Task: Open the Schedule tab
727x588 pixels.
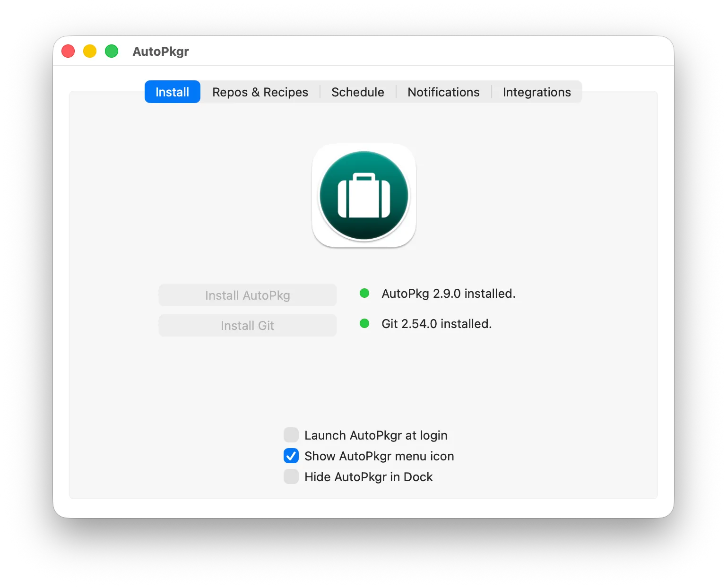Action: [x=358, y=92]
